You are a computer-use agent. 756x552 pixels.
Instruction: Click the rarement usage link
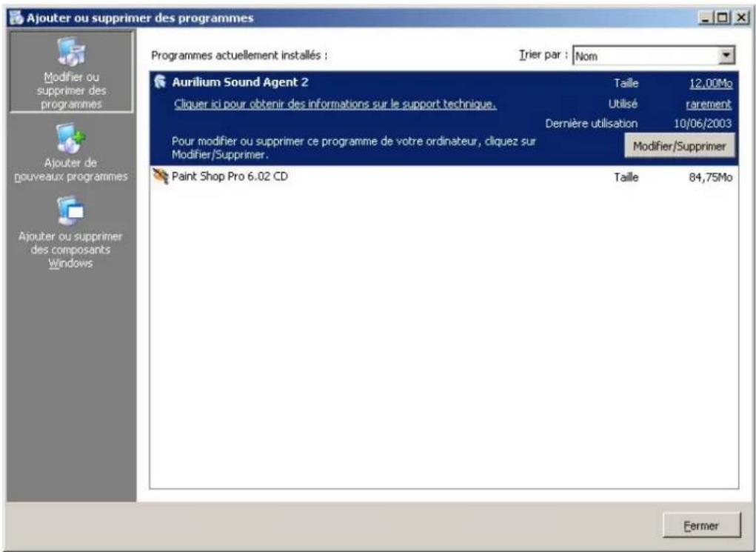pyautogui.click(x=709, y=104)
